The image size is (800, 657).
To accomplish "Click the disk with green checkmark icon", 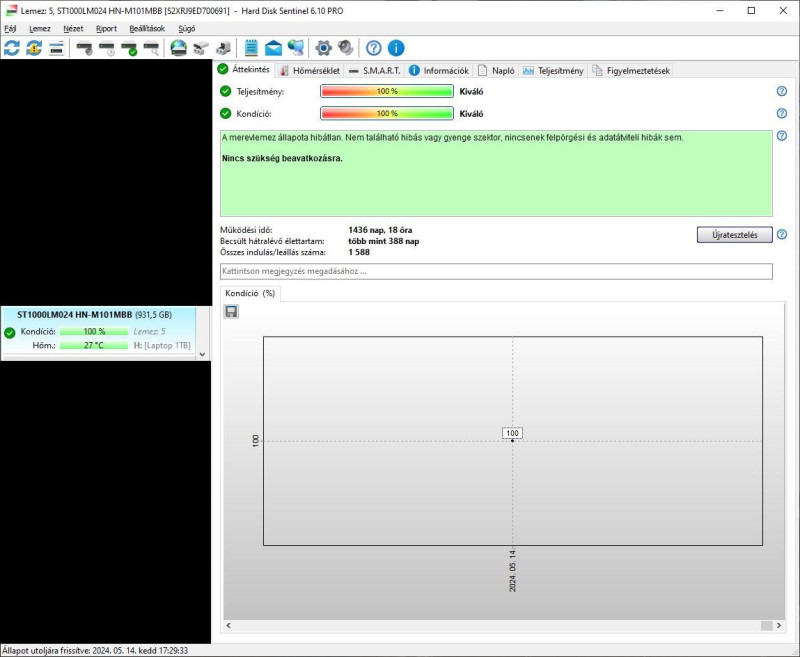I will click(129, 48).
